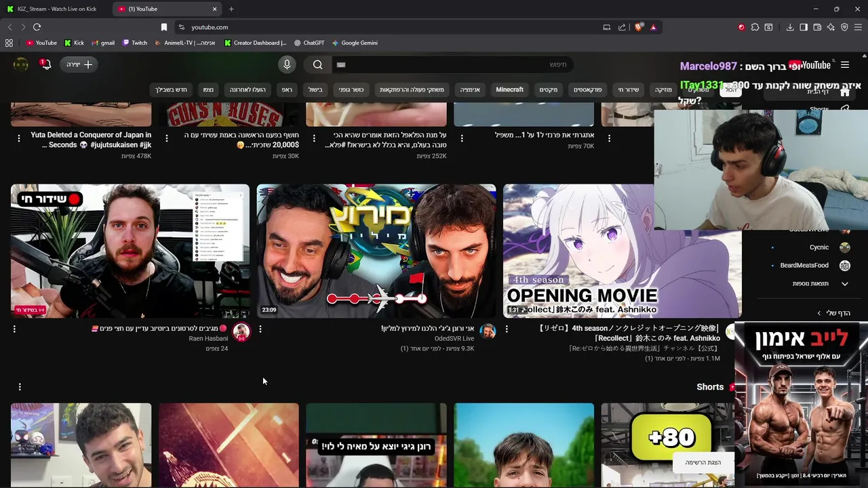Open 'Yuta Deleted a Conqueror of Japan' short title
The image size is (868, 488).
[91, 140]
